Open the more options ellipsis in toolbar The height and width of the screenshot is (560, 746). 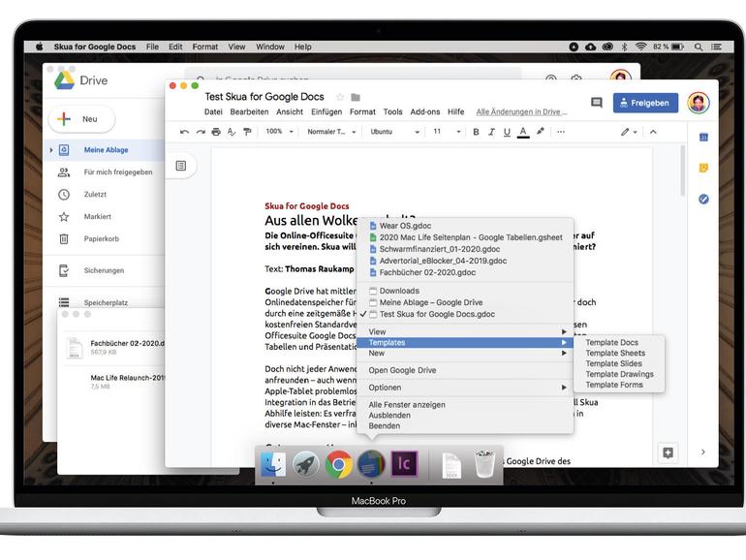[561, 132]
